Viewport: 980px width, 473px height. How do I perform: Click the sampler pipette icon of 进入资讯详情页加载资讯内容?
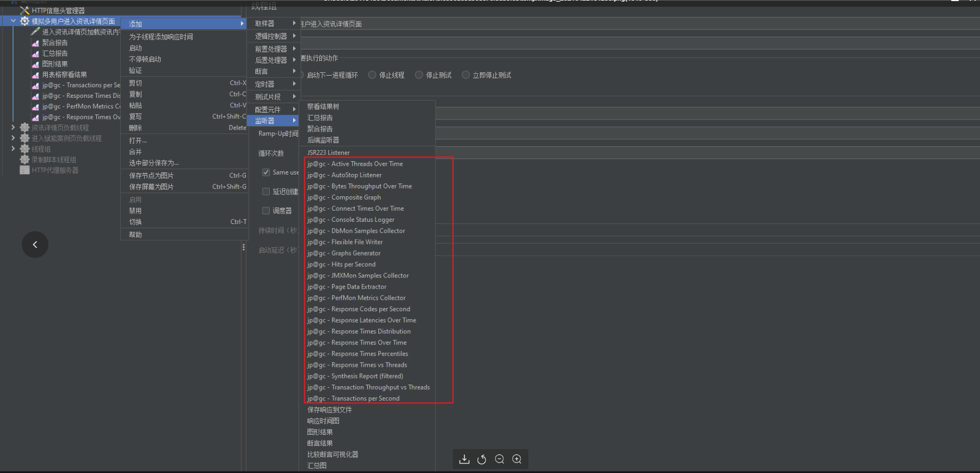tap(36, 32)
